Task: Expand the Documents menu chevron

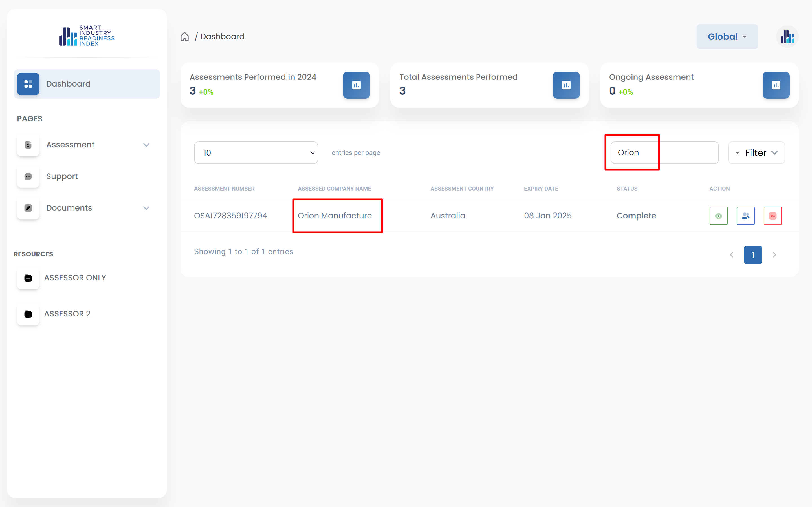Action: (x=146, y=208)
